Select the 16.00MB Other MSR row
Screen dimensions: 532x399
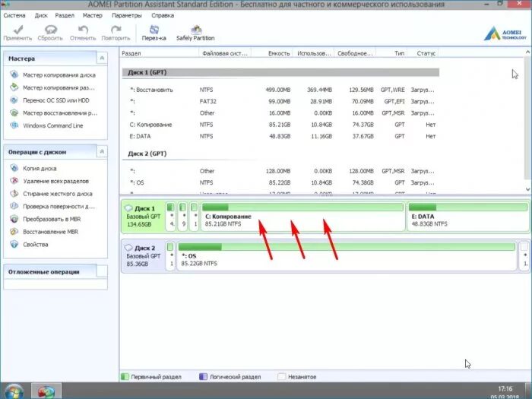click(x=281, y=113)
